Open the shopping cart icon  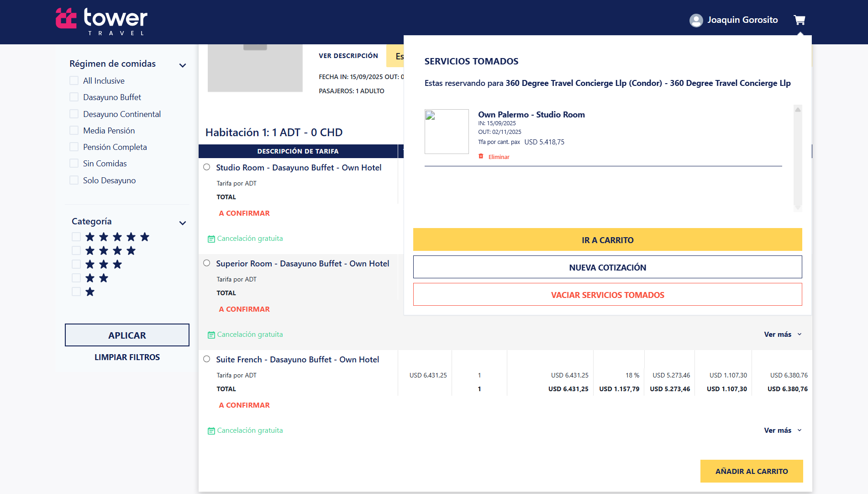coord(800,20)
